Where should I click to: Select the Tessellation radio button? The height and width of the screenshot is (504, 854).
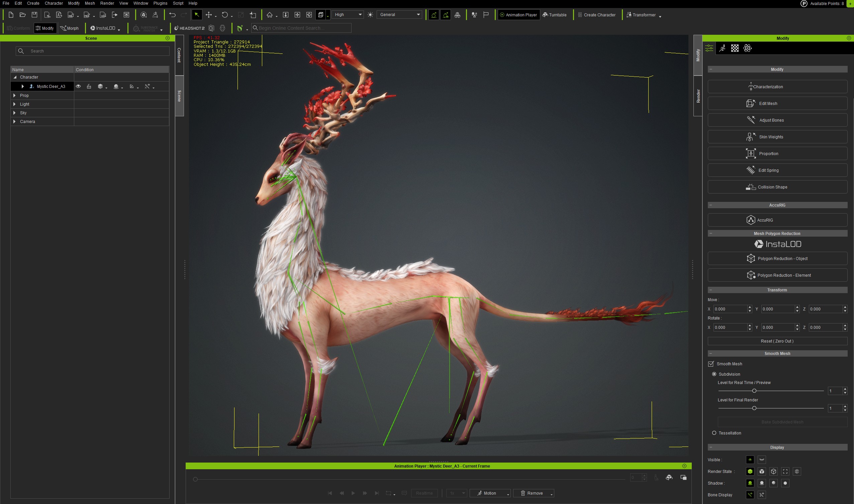[x=714, y=433]
